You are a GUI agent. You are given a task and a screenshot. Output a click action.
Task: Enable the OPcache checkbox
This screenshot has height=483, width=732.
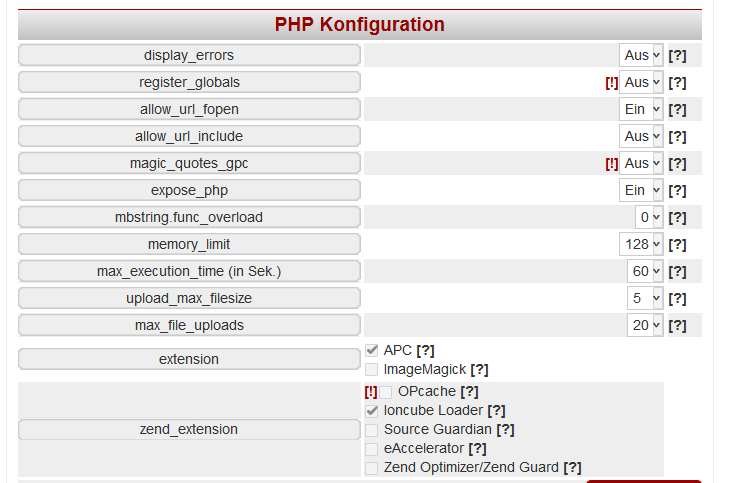tap(386, 392)
